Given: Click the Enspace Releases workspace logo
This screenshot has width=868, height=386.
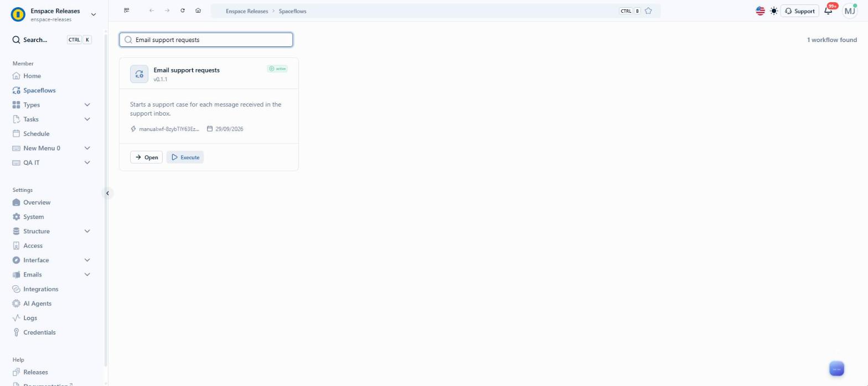Looking at the screenshot, I should (18, 14).
